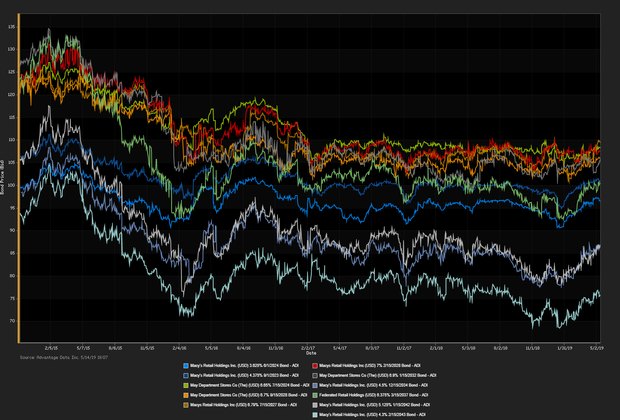Click the 5/3/18 date tick label
This screenshot has width=620, height=420.
point(468,348)
